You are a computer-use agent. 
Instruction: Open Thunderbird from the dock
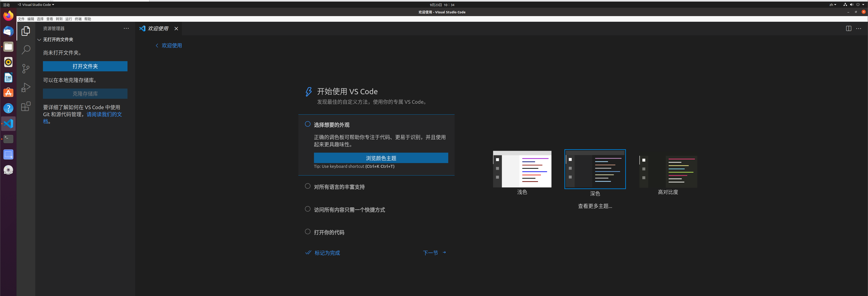pos(8,31)
